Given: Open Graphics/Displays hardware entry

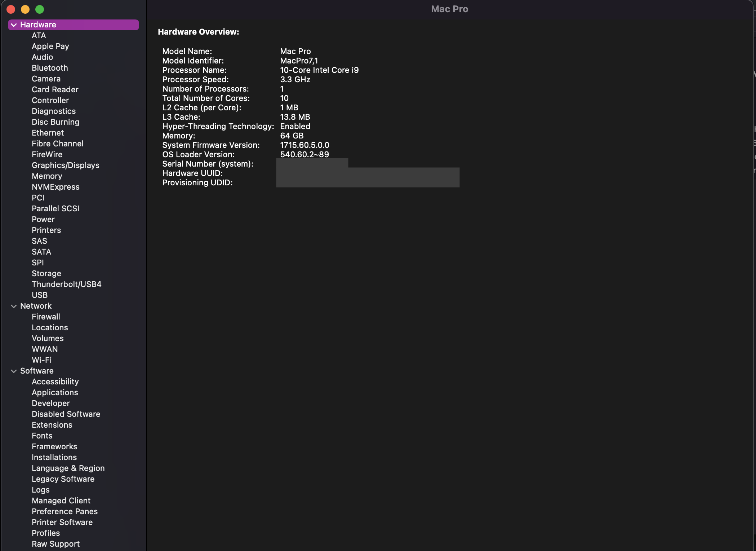Looking at the screenshot, I should tap(65, 165).
